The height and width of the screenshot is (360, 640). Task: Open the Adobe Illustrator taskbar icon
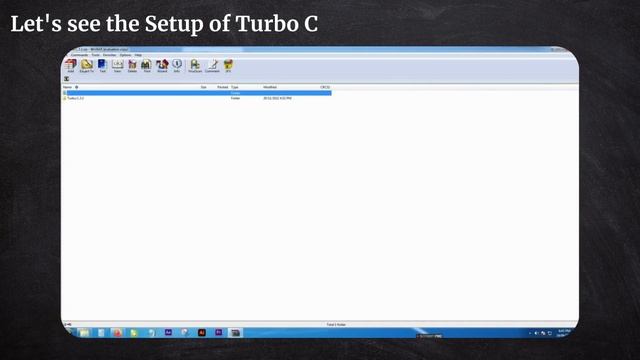click(202, 333)
